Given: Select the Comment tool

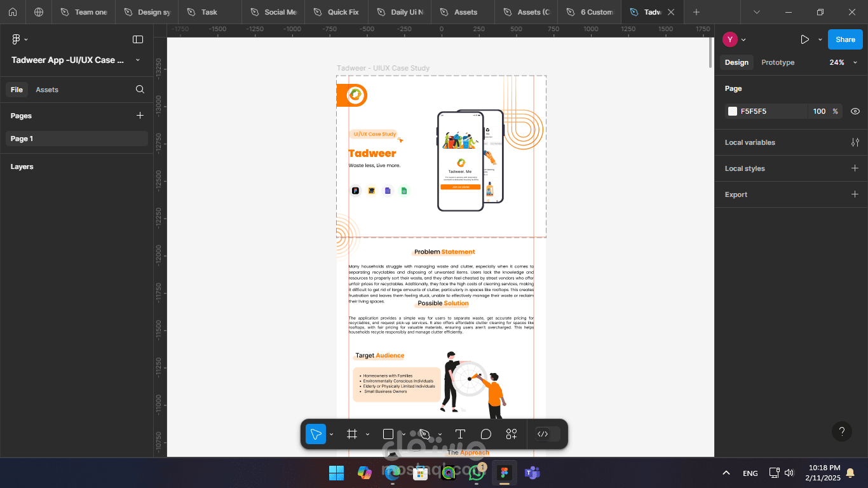Looking at the screenshot, I should click(x=486, y=434).
